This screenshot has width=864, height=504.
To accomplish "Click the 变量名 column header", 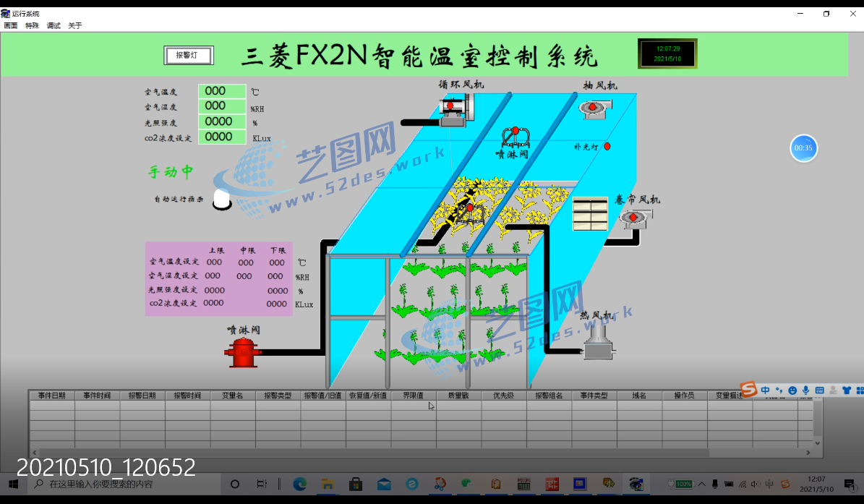I will point(233,396).
